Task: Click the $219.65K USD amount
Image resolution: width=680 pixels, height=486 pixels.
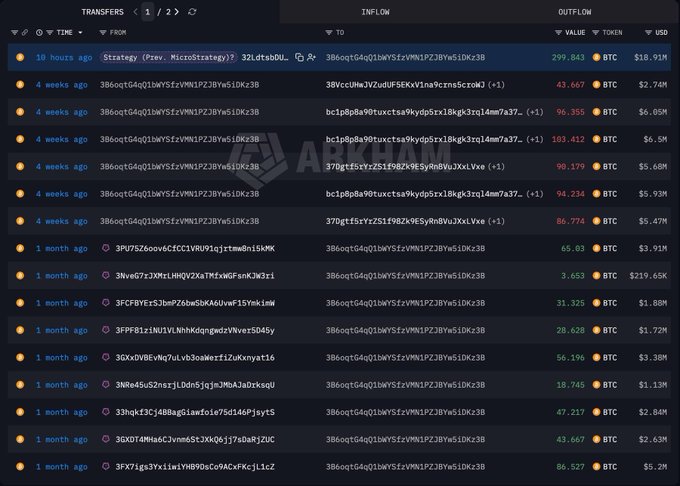Action: 648,276
